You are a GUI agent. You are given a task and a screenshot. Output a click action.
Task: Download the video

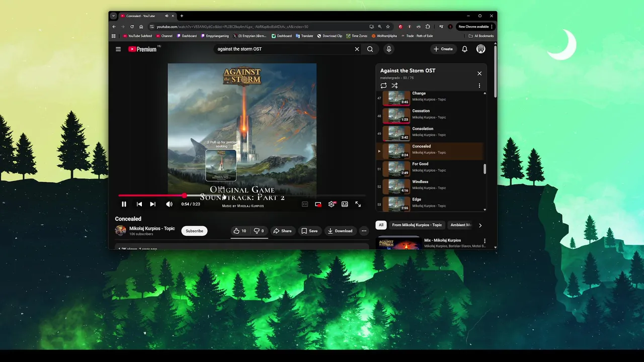point(340,231)
